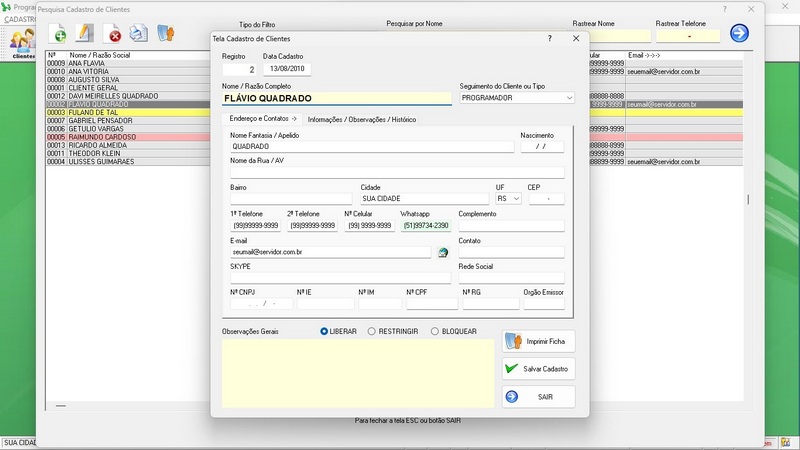Click the Contato input field
The height and width of the screenshot is (450, 800).
click(x=511, y=252)
